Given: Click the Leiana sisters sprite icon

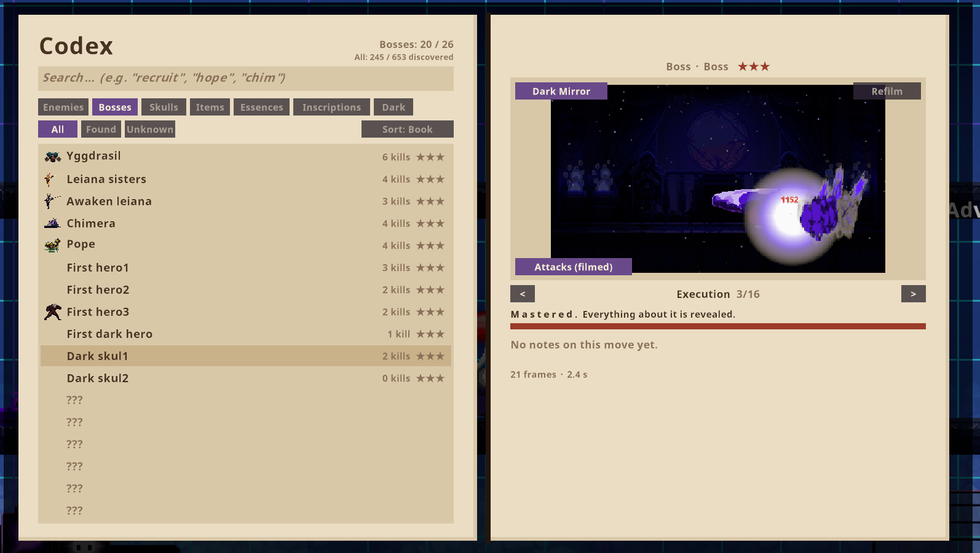Looking at the screenshot, I should point(49,179).
